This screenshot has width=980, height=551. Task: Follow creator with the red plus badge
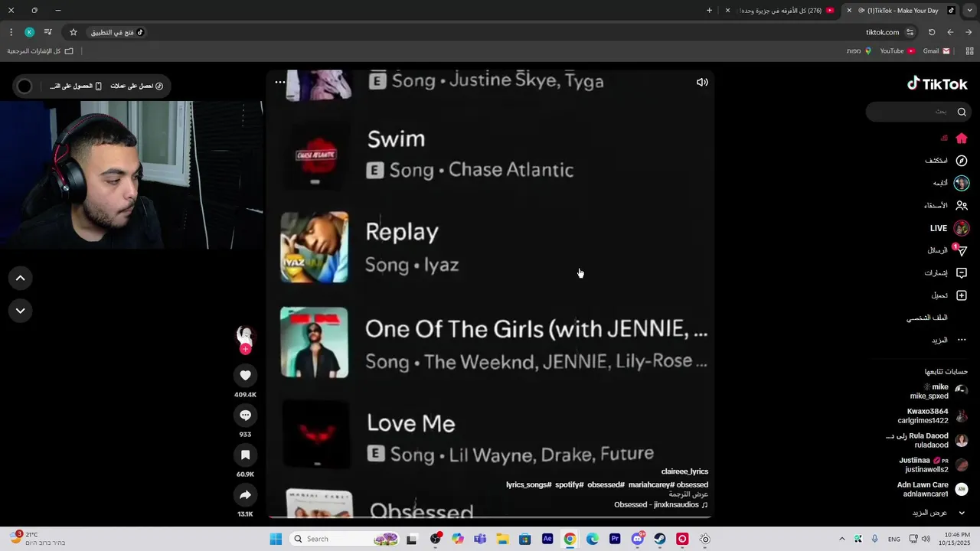pos(245,349)
